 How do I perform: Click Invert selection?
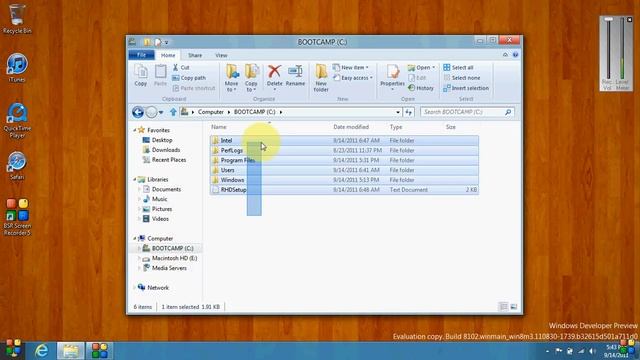[x=466, y=88]
